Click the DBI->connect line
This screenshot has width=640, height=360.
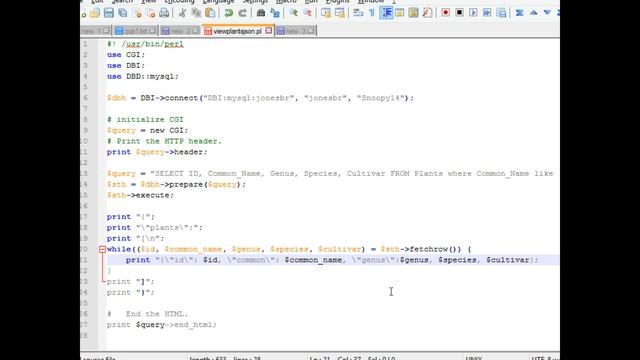coord(260,98)
